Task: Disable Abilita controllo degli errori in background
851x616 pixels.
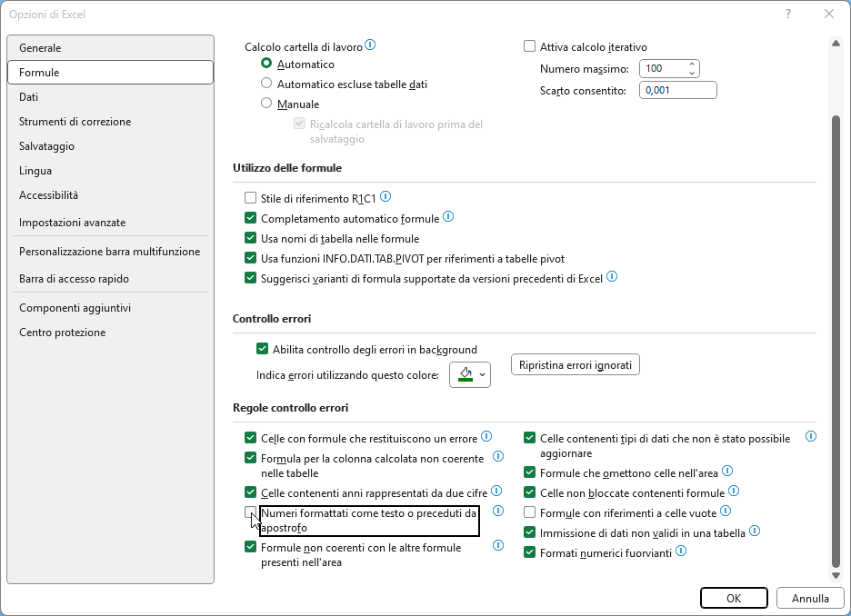Action: pyautogui.click(x=262, y=349)
